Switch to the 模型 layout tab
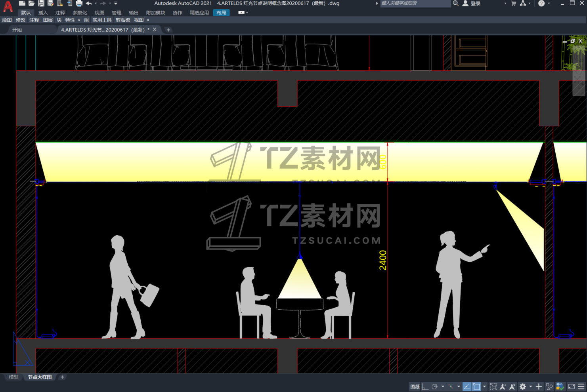The height and width of the screenshot is (392, 587). pyautogui.click(x=13, y=377)
